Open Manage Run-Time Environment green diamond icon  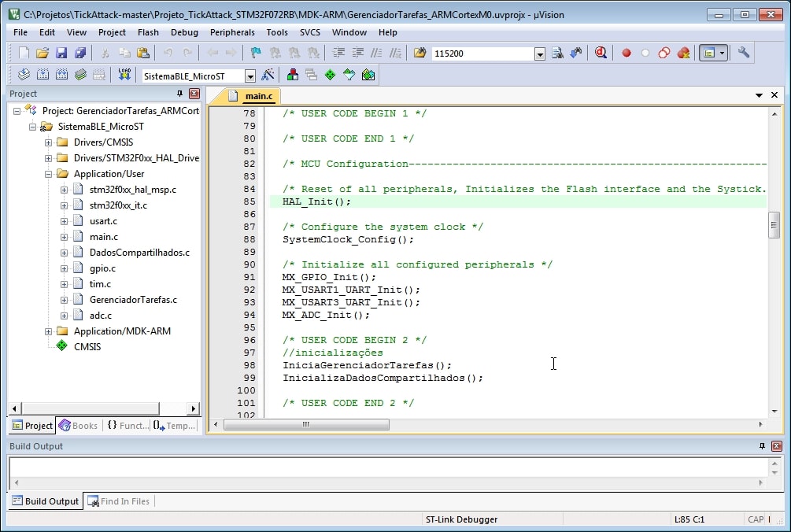[x=330, y=75]
